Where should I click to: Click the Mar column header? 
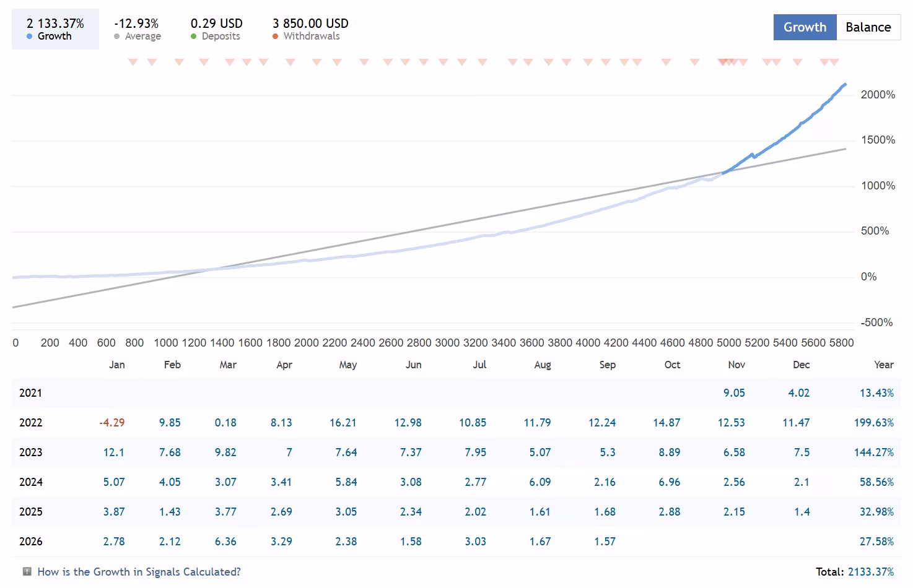[x=228, y=365]
